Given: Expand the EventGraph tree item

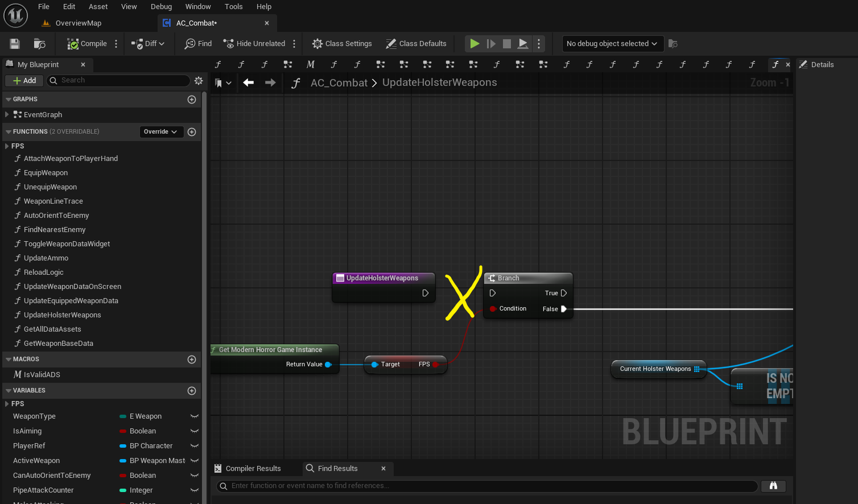Looking at the screenshot, I should pos(7,115).
